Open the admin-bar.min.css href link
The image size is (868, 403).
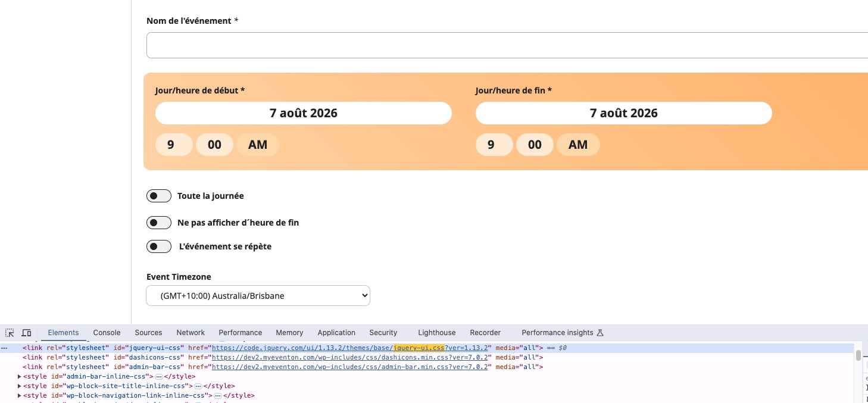(x=350, y=367)
